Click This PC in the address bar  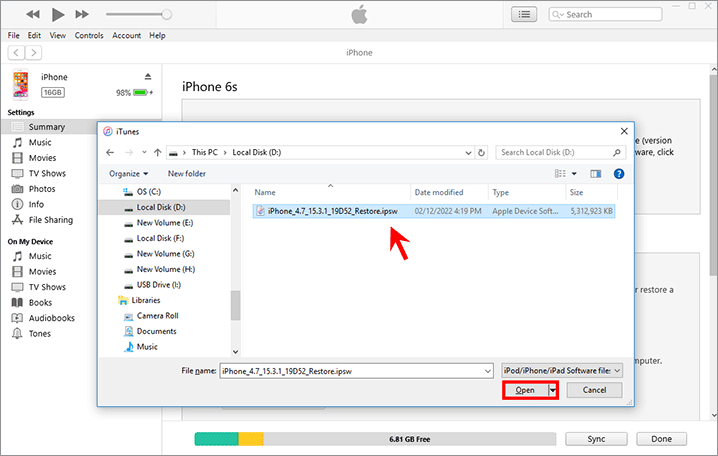pyautogui.click(x=205, y=152)
